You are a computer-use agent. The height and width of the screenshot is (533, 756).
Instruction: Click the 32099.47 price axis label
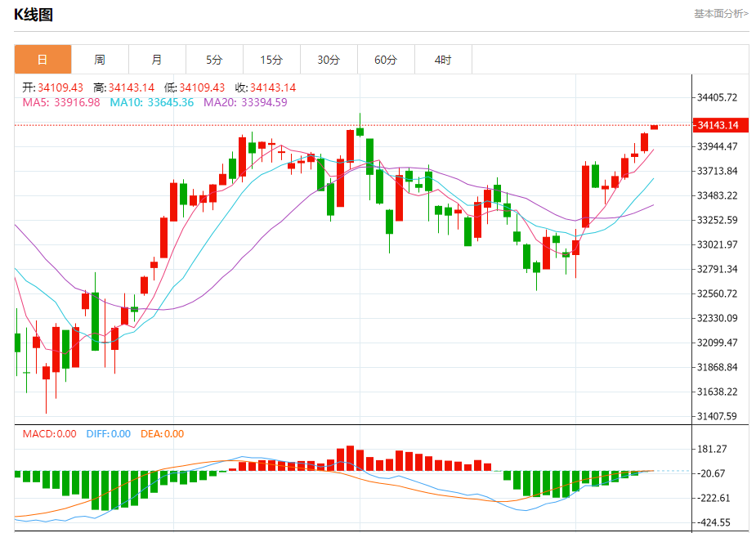(718, 343)
